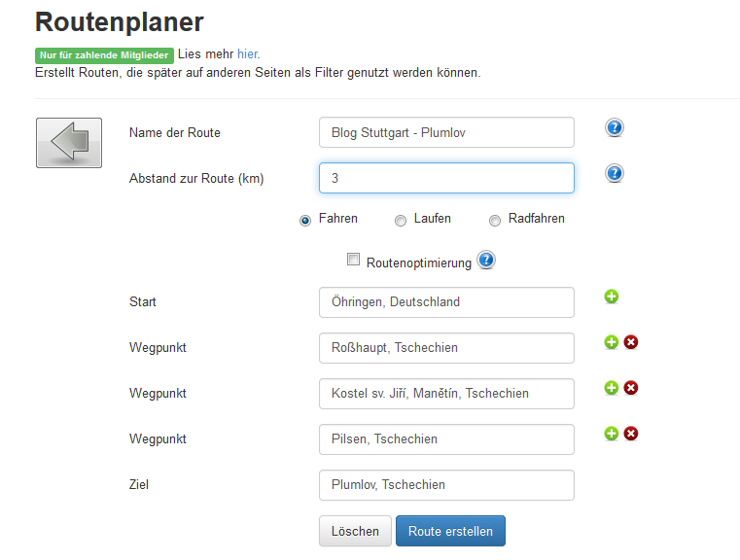
Task: Add waypoint after Kostel sv. Jiří row
Action: (612, 388)
